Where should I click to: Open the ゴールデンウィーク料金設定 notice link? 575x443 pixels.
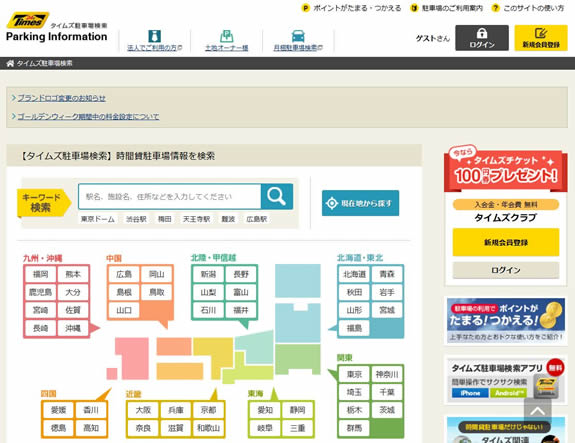point(88,116)
